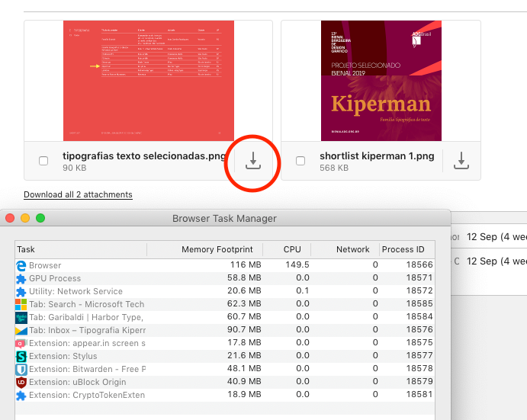Click process ID 18571

pyautogui.click(x=419, y=278)
